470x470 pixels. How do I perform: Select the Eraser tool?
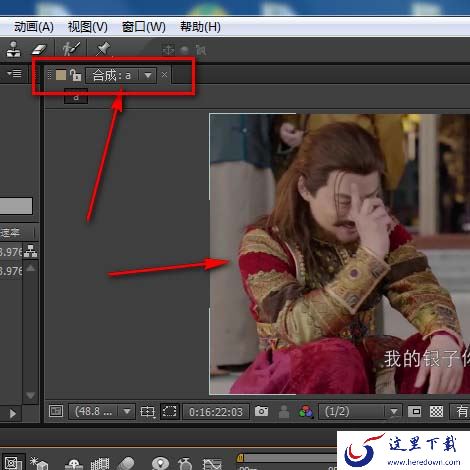[39, 49]
